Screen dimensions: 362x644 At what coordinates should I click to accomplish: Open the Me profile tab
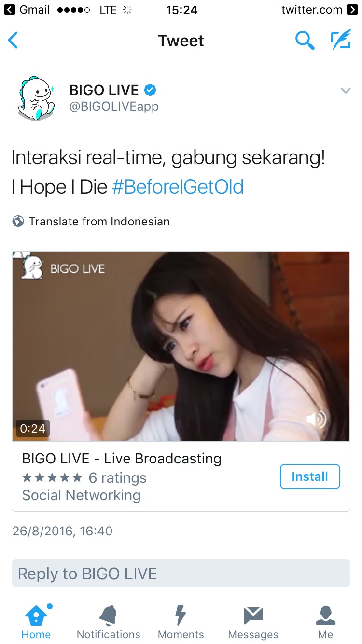pos(326,622)
